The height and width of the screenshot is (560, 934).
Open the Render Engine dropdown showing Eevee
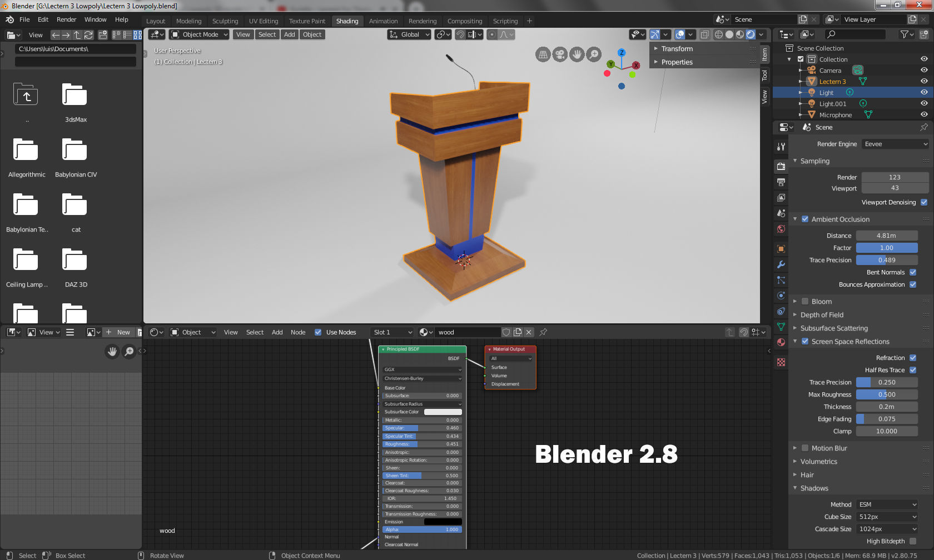pyautogui.click(x=895, y=144)
